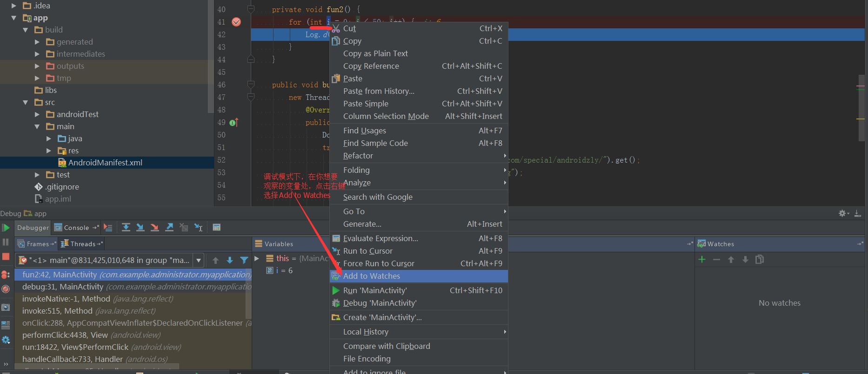This screenshot has height=374, width=868.
Task: Open the Refactor submenu
Action: click(419, 156)
